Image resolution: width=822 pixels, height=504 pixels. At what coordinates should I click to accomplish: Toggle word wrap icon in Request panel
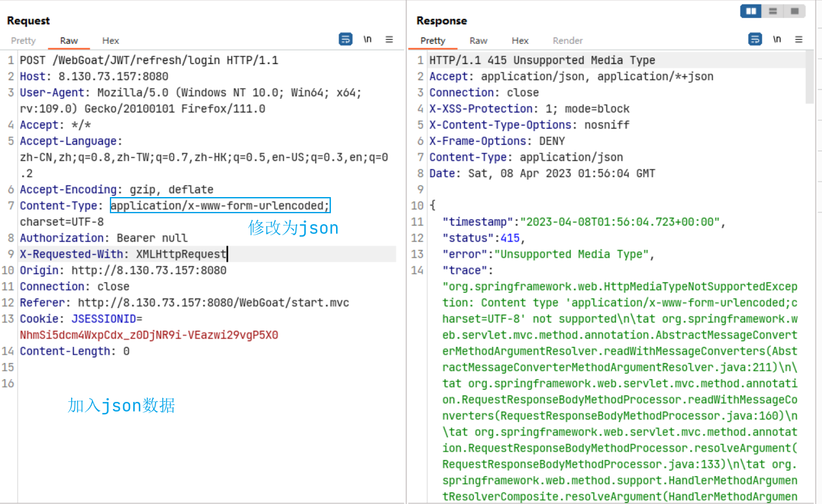[x=346, y=39]
